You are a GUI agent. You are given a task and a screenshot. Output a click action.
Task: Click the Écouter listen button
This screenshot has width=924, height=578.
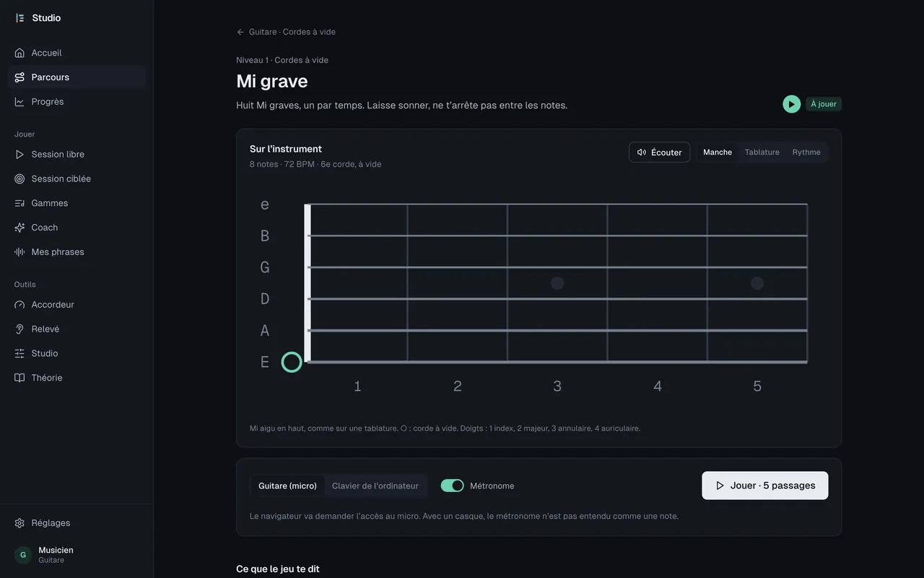(660, 152)
